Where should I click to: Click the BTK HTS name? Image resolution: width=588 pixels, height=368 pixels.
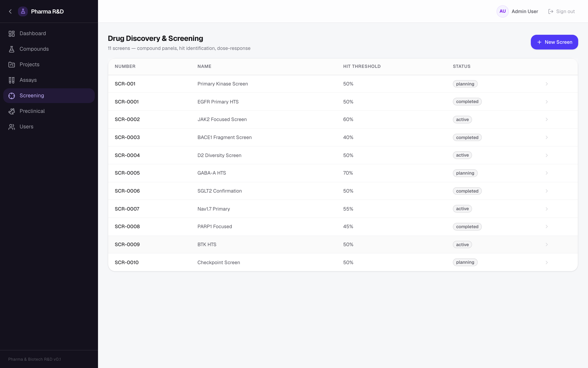point(207,245)
